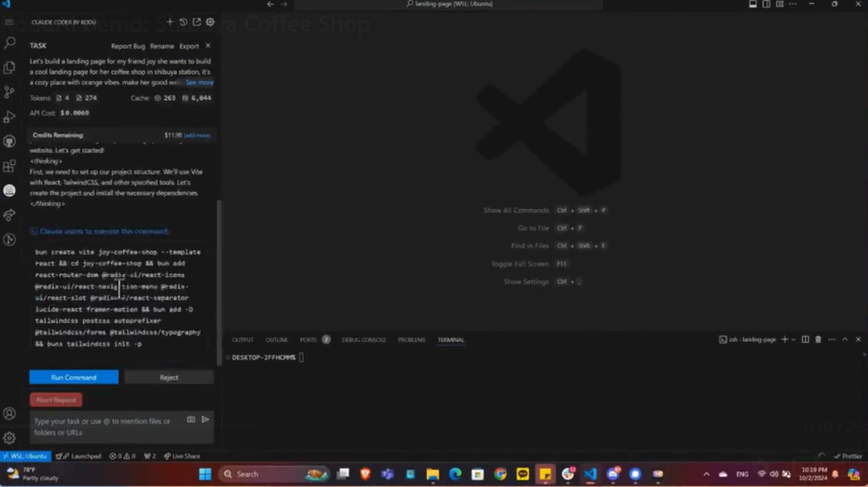The width and height of the screenshot is (868, 487).
Task: Click Export in the task header
Action: 188,47
